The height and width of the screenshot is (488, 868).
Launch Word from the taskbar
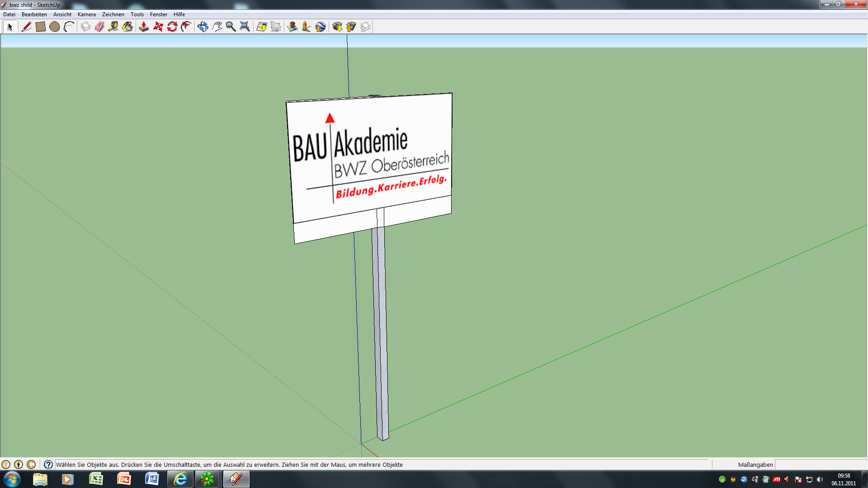click(152, 479)
